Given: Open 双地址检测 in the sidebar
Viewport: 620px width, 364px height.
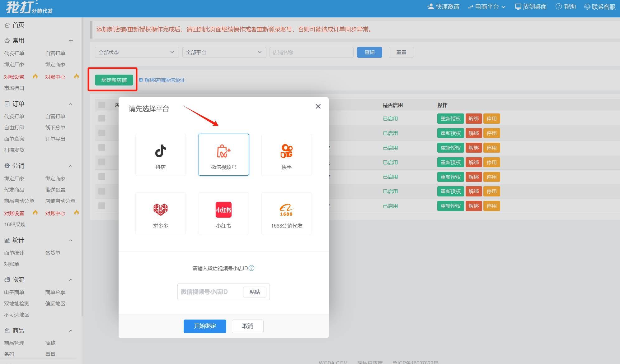Looking at the screenshot, I should click(16, 303).
